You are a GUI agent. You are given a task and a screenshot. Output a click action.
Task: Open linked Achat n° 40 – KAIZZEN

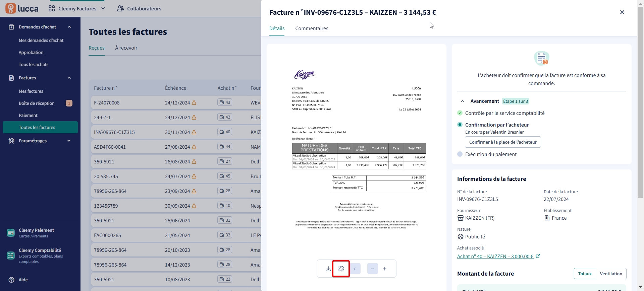[495, 257]
